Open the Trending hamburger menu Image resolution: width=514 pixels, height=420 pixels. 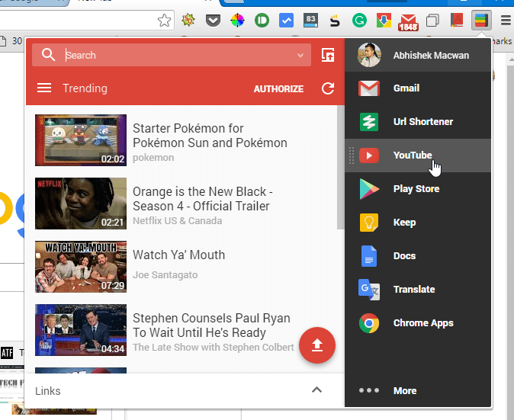click(44, 88)
